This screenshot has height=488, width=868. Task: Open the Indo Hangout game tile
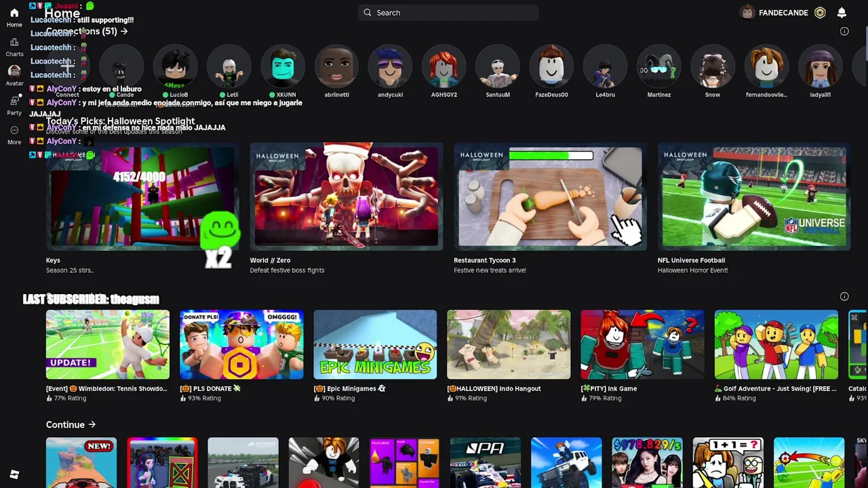point(509,344)
